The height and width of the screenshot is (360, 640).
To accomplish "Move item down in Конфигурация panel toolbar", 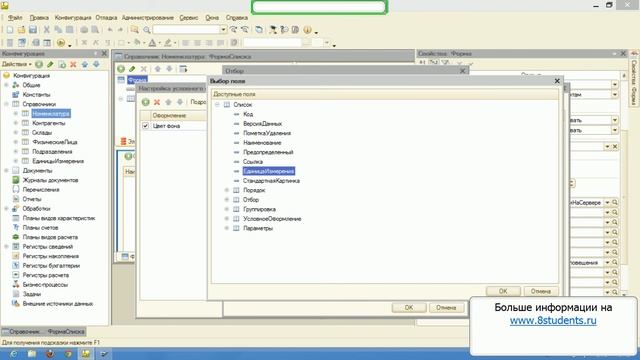I will click(96, 64).
